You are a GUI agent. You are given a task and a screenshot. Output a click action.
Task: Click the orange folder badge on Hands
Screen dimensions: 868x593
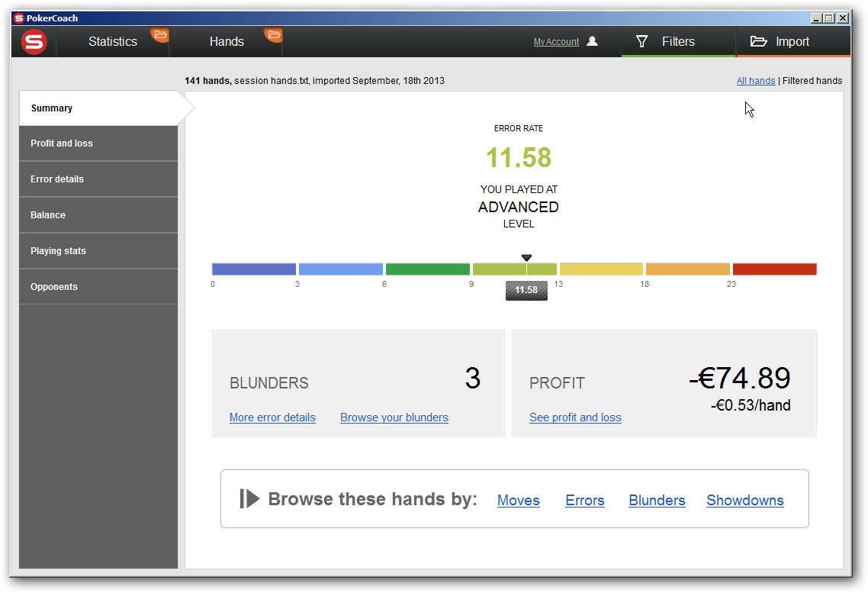(274, 34)
